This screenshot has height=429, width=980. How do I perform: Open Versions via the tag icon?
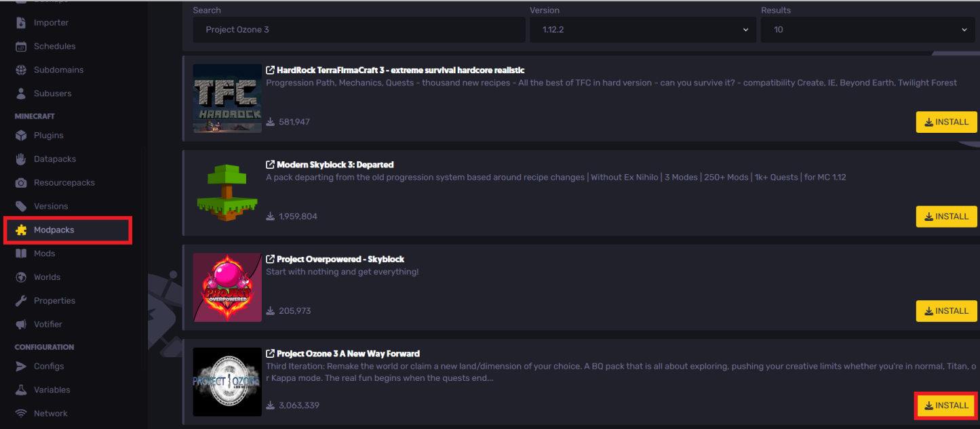click(21, 206)
